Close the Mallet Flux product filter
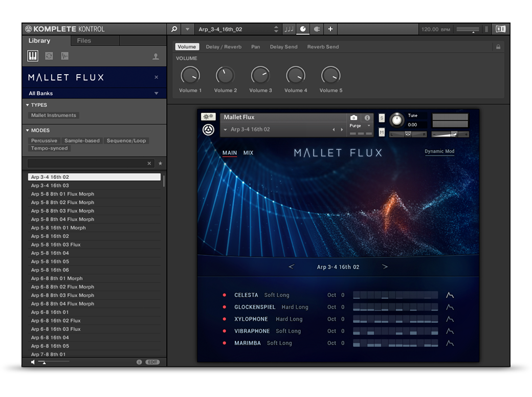The width and height of the screenshot is (532, 397). tap(157, 77)
